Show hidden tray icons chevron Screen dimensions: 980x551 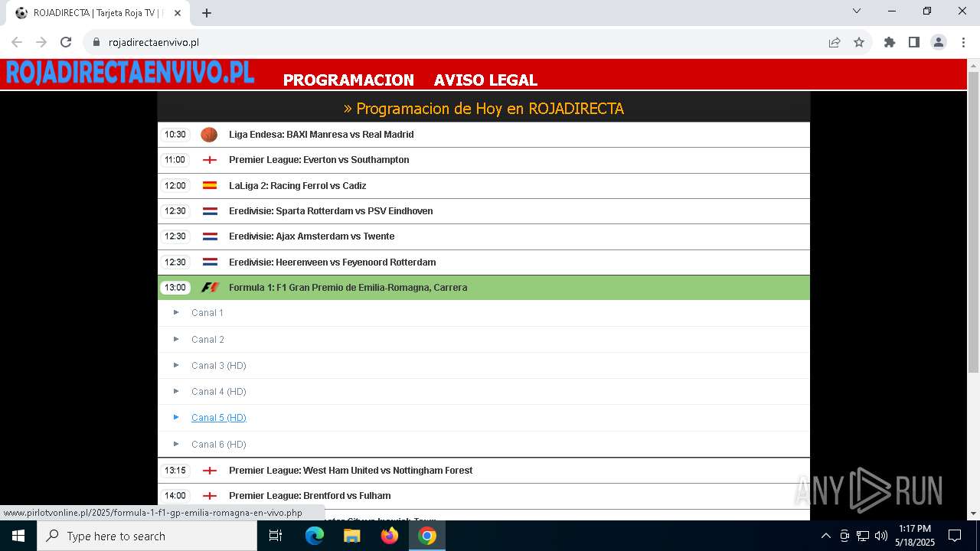(825, 536)
